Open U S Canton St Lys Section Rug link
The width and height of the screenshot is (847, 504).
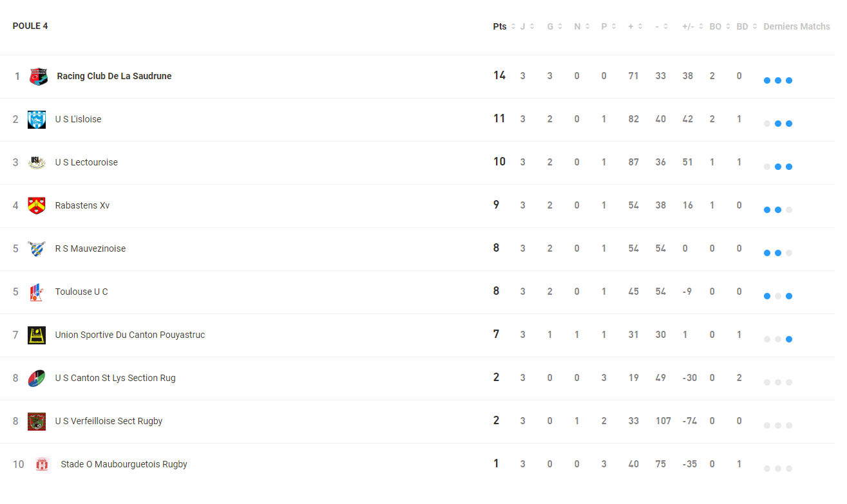(x=115, y=378)
